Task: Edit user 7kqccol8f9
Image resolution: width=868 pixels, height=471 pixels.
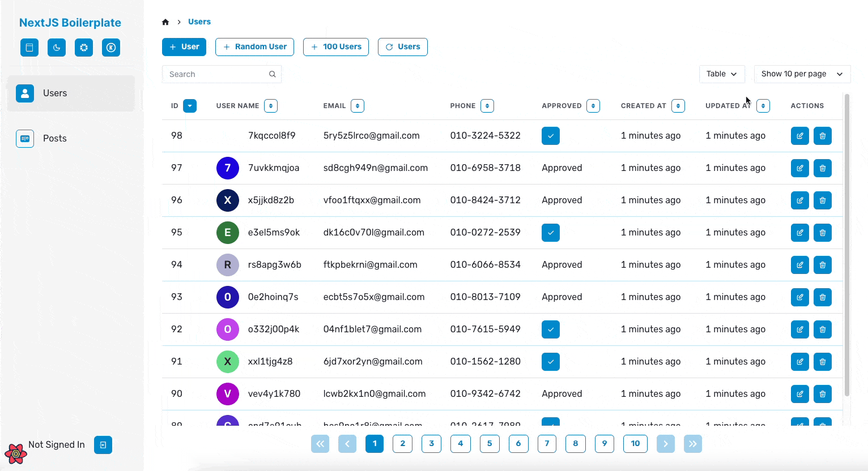Action: click(800, 136)
